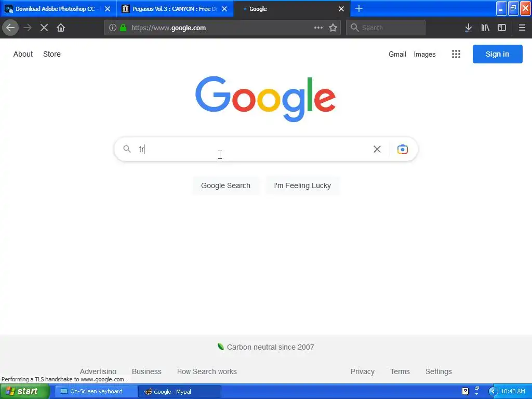Click I'm Feeling Lucky
The image size is (532, 399).
[302, 185]
